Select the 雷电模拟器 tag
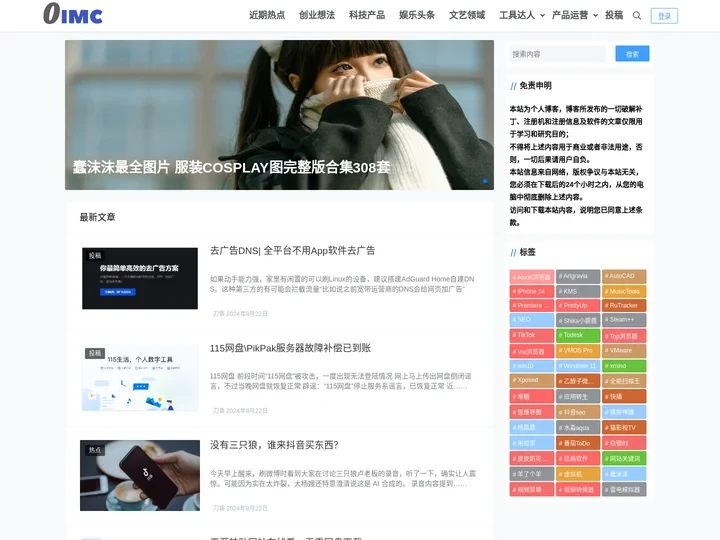 624,489
